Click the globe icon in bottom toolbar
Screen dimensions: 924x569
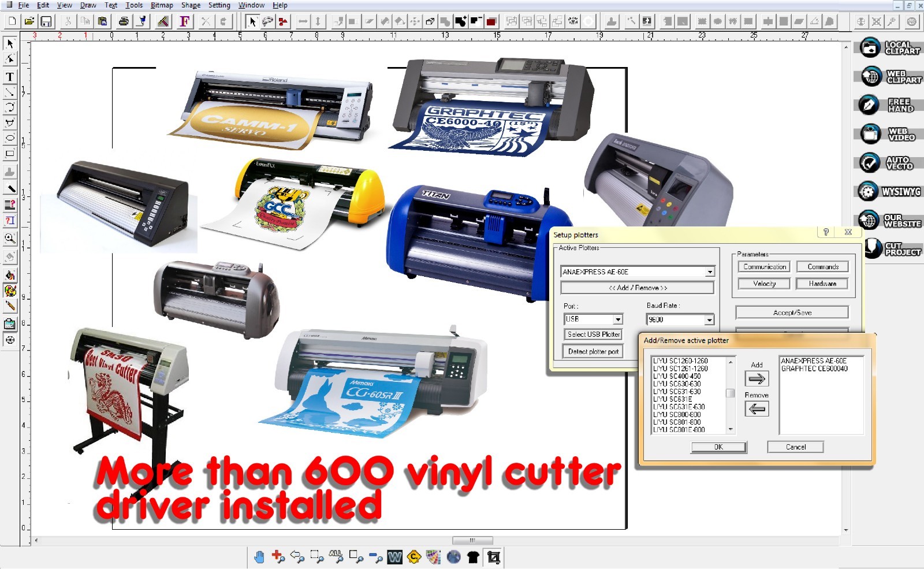454,557
